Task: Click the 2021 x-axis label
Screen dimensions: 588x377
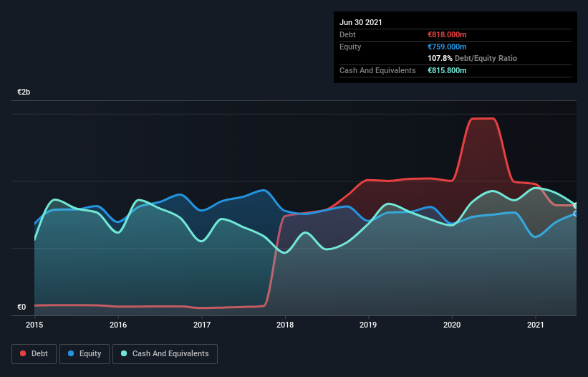Action: [x=536, y=325]
